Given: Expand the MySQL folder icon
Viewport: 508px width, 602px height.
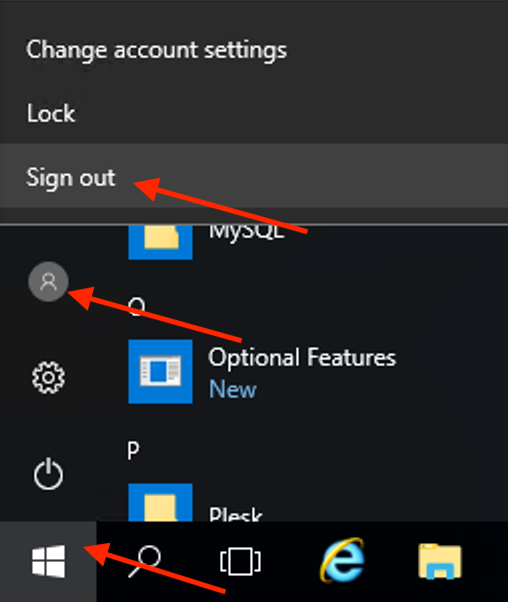Looking at the screenshot, I should (x=161, y=243).
